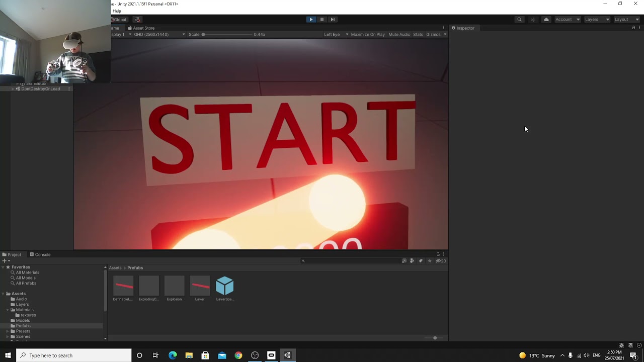Open Inspector panel options menu
This screenshot has width=644, height=362.
(639, 28)
